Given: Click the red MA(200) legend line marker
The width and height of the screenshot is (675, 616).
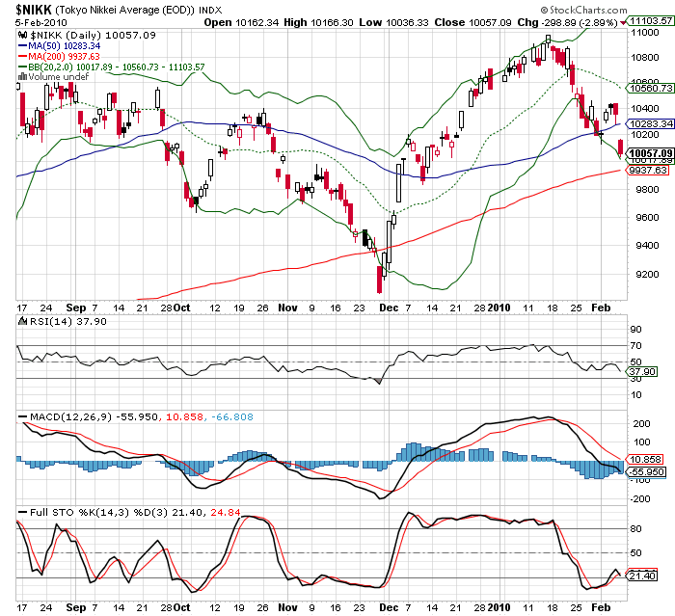Looking at the screenshot, I should tap(23, 56).
